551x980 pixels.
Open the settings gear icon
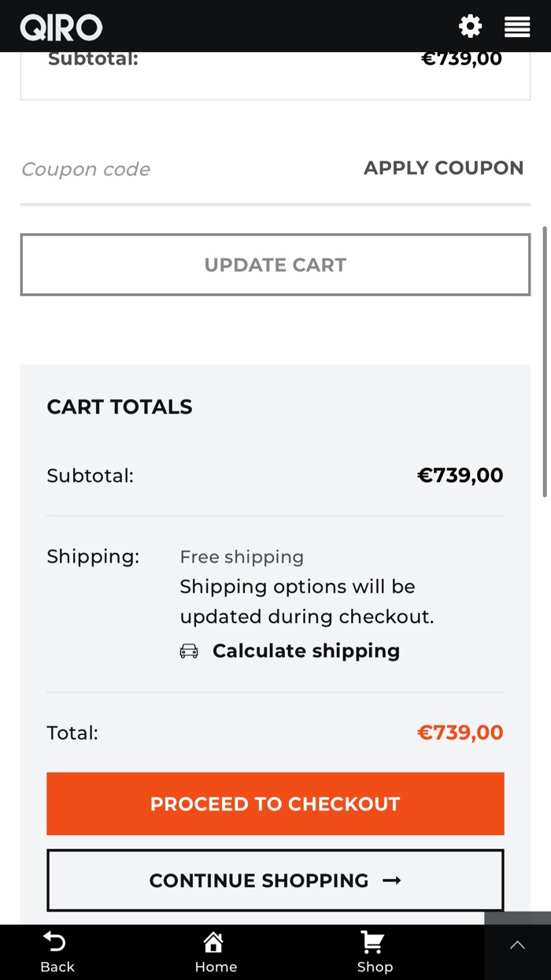(470, 26)
